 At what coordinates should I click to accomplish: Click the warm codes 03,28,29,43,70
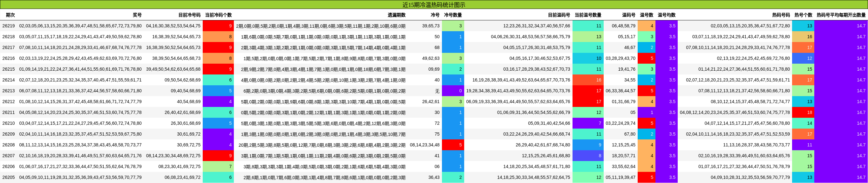(x=621, y=59)
